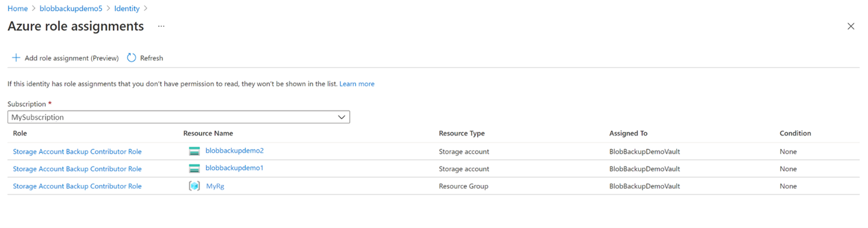Open the ellipsis more options menu
The width and height of the screenshot is (868, 228).
tap(161, 26)
